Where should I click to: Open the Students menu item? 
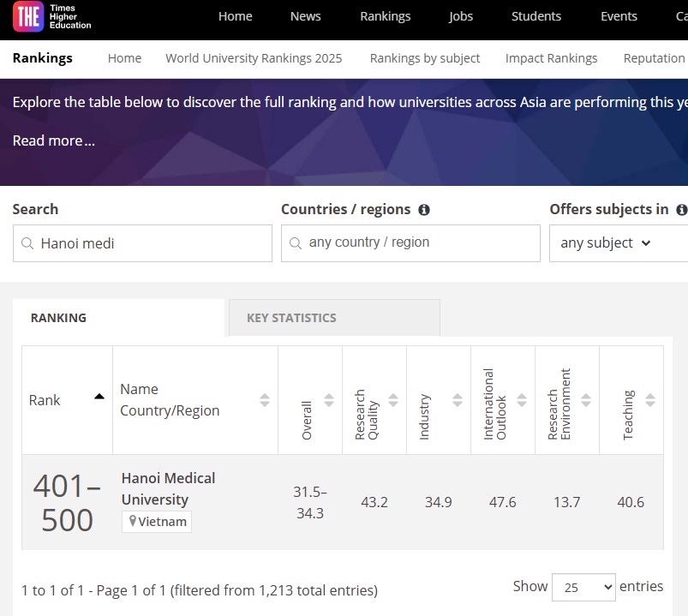point(536,16)
